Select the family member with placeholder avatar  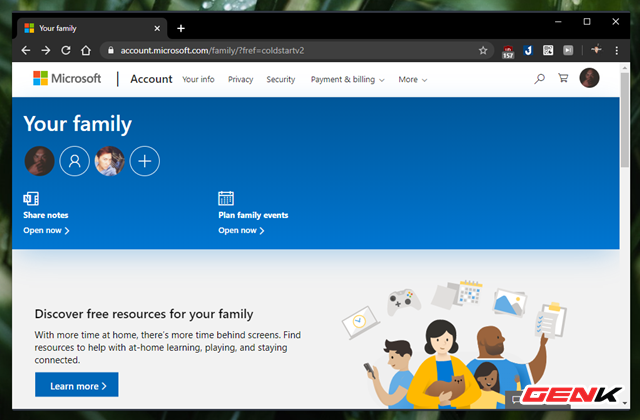(x=74, y=161)
